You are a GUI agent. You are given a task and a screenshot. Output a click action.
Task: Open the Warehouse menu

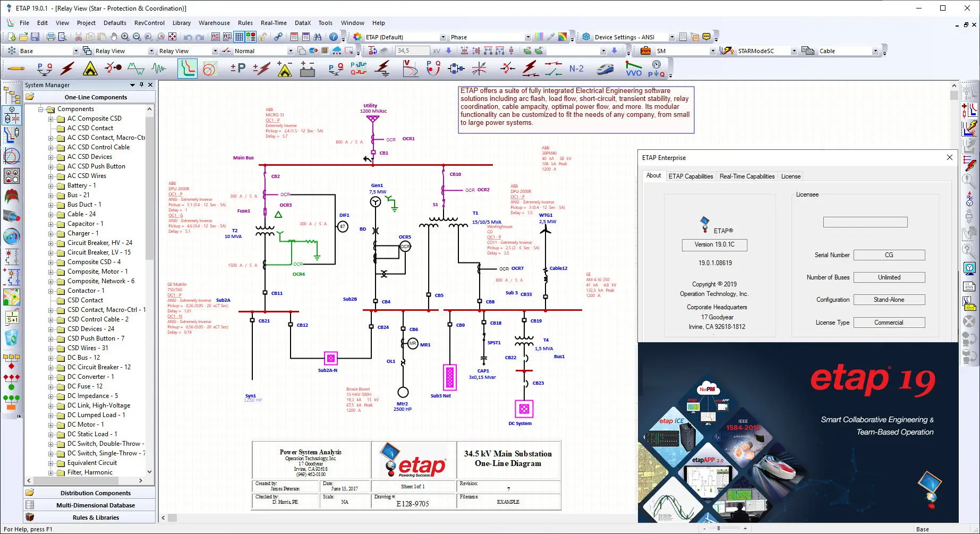[214, 23]
